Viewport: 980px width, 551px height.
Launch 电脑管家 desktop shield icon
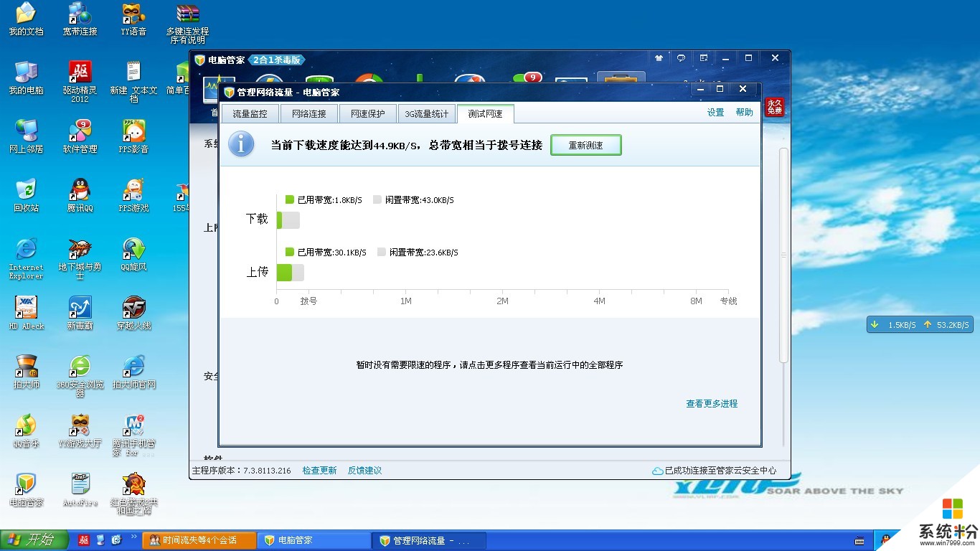click(x=26, y=489)
